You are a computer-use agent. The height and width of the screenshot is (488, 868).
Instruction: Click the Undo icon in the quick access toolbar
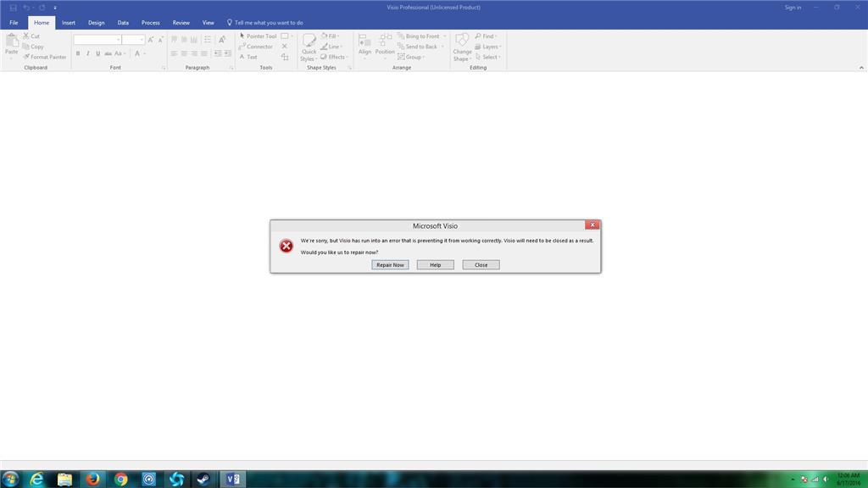[26, 8]
